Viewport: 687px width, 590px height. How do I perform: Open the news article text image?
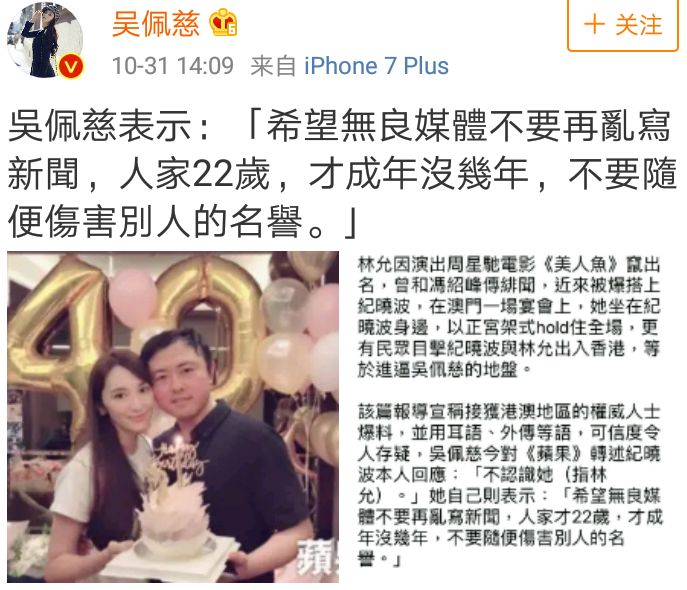click(509, 411)
